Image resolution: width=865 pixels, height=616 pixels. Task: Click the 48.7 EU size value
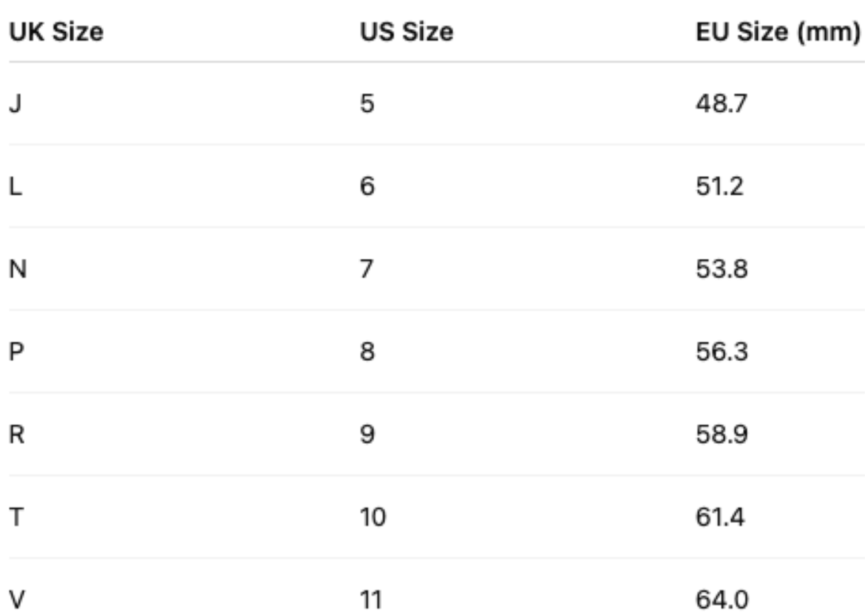721,104
